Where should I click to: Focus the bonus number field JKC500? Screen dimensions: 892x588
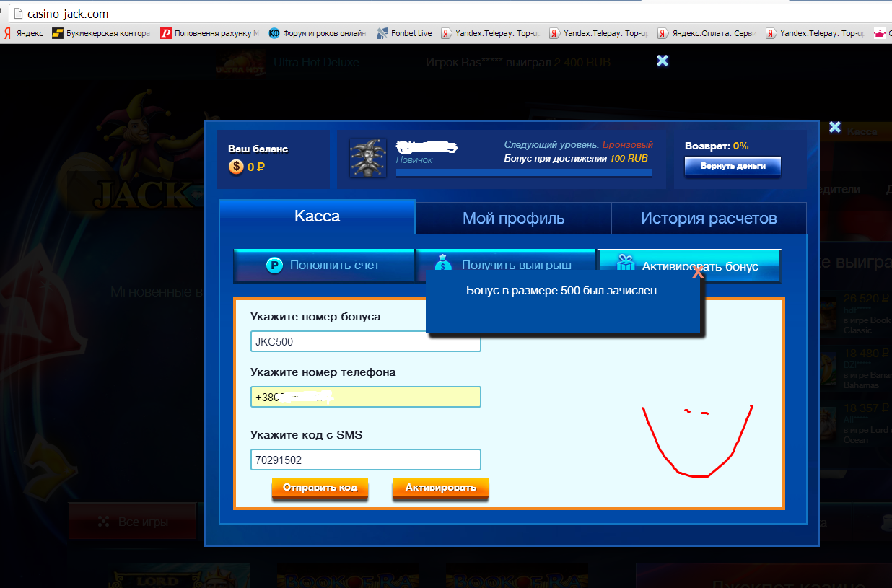click(365, 341)
